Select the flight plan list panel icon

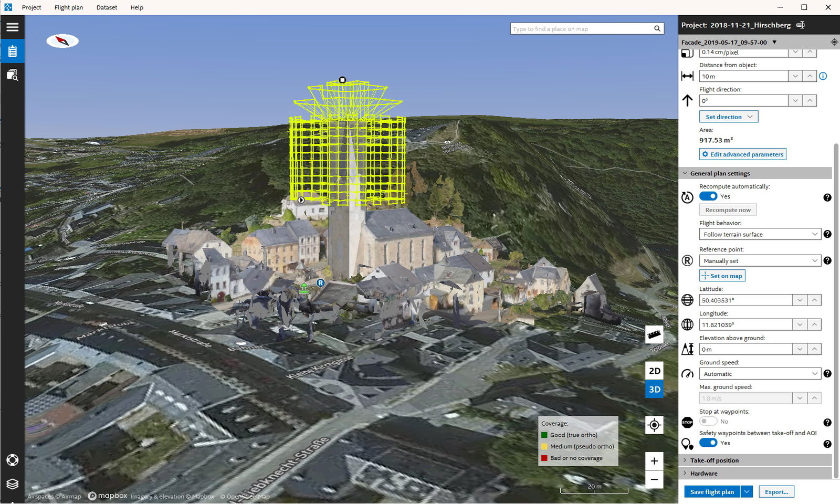point(12,51)
